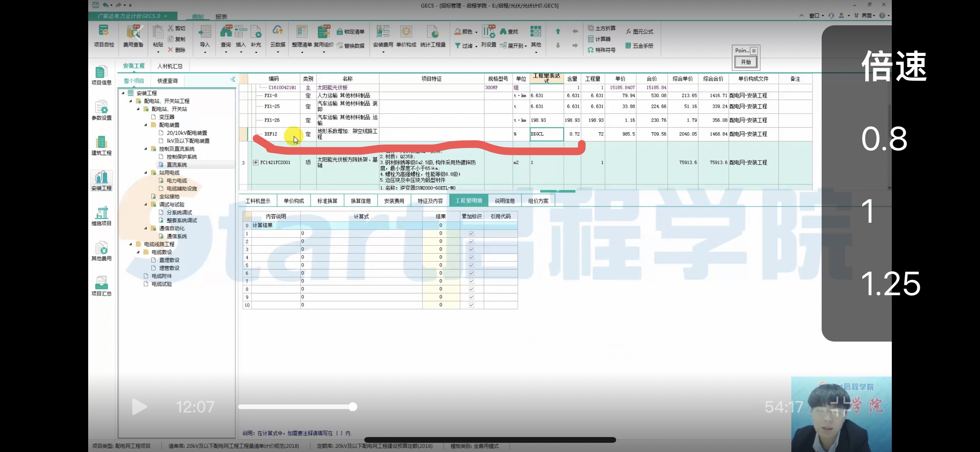Screen dimensions: 980x452
Task: Open the 快速查询 tab
Action: click(x=168, y=81)
